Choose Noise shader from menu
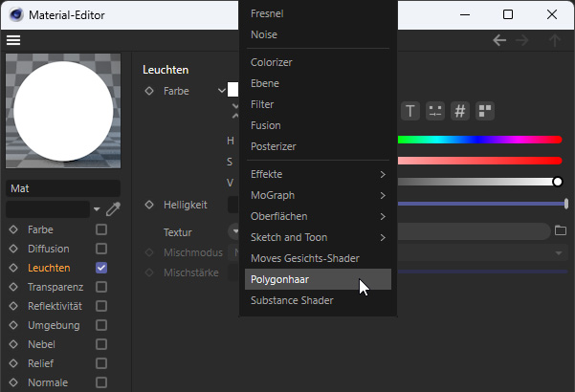 tap(318, 34)
